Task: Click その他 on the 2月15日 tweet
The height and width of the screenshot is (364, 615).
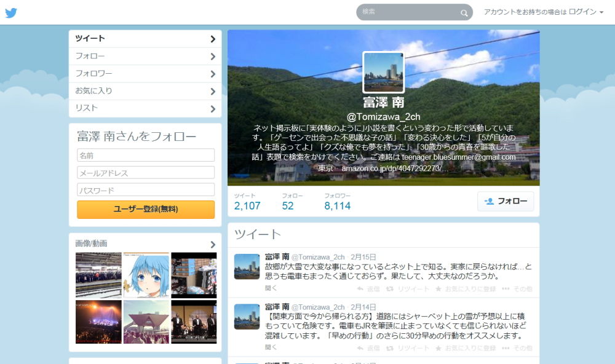Action: point(523,289)
